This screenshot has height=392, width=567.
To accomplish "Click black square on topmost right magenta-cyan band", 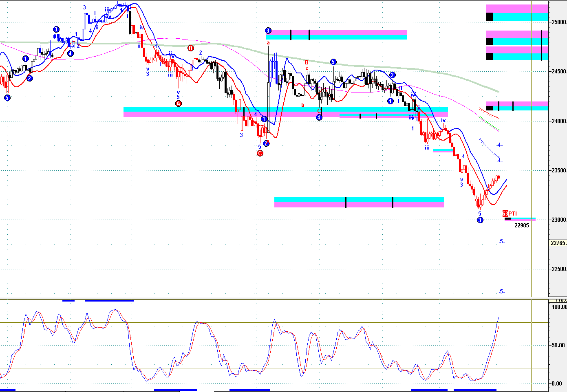I will click(x=490, y=17).
